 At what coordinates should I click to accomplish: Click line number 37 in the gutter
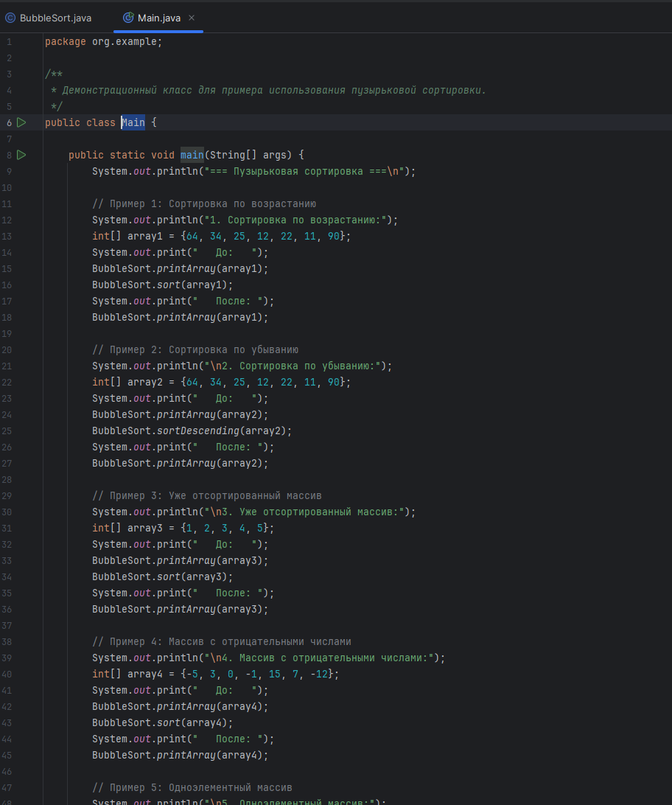(x=7, y=626)
